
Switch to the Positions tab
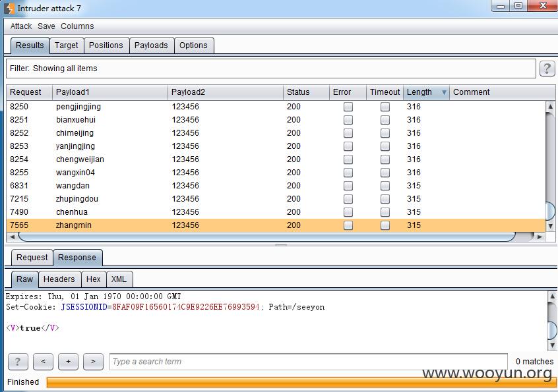pos(106,45)
